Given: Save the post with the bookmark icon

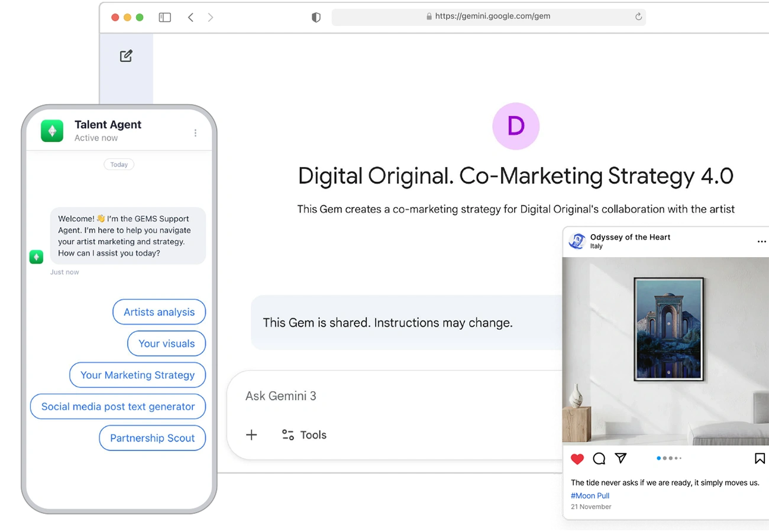Looking at the screenshot, I should coord(760,459).
